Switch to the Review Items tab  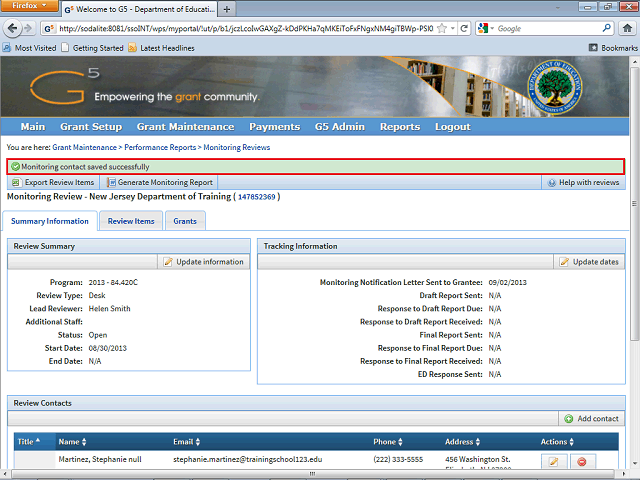tap(131, 221)
